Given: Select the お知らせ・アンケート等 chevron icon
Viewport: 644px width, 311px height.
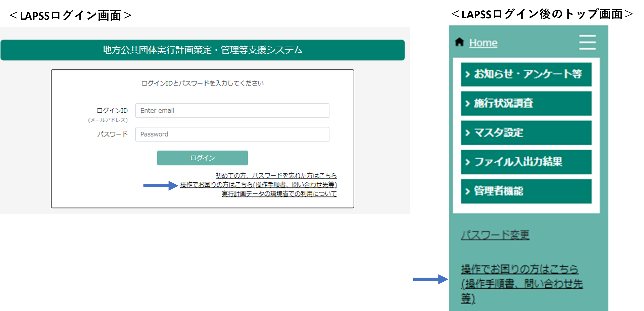Looking at the screenshot, I should (x=468, y=74).
